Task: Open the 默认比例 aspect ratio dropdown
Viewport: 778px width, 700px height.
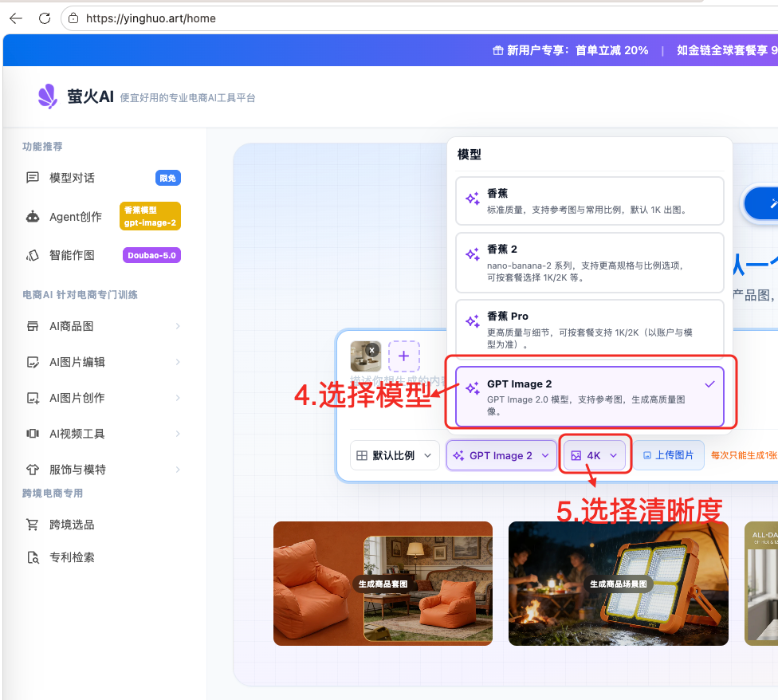Action: [x=395, y=455]
